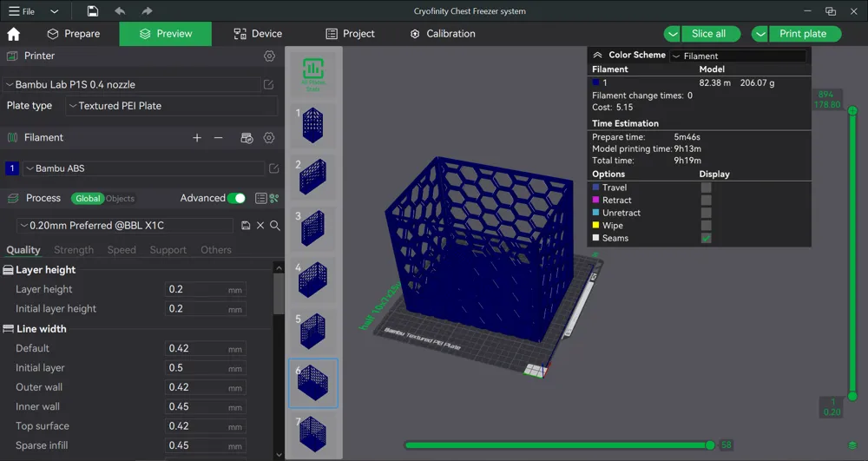
Task: Save the process preset
Action: click(x=246, y=225)
